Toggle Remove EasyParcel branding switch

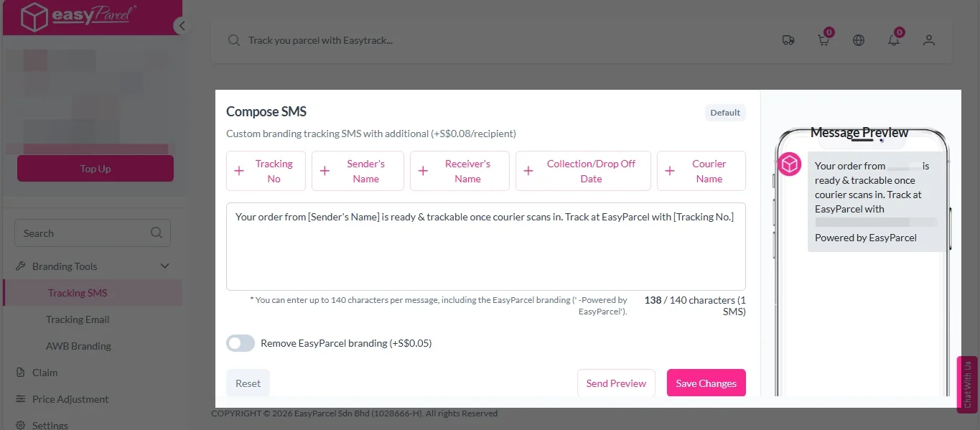[x=241, y=343]
